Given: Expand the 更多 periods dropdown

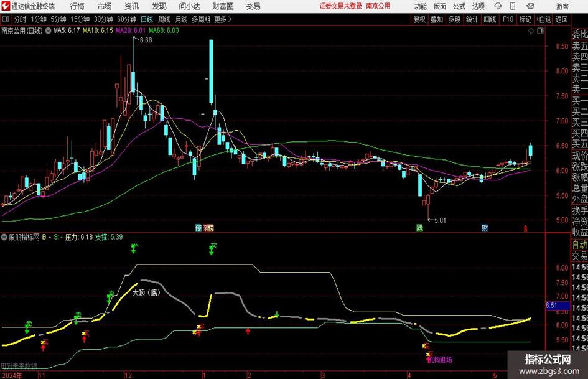Looking at the screenshot, I should pyautogui.click(x=223, y=19).
